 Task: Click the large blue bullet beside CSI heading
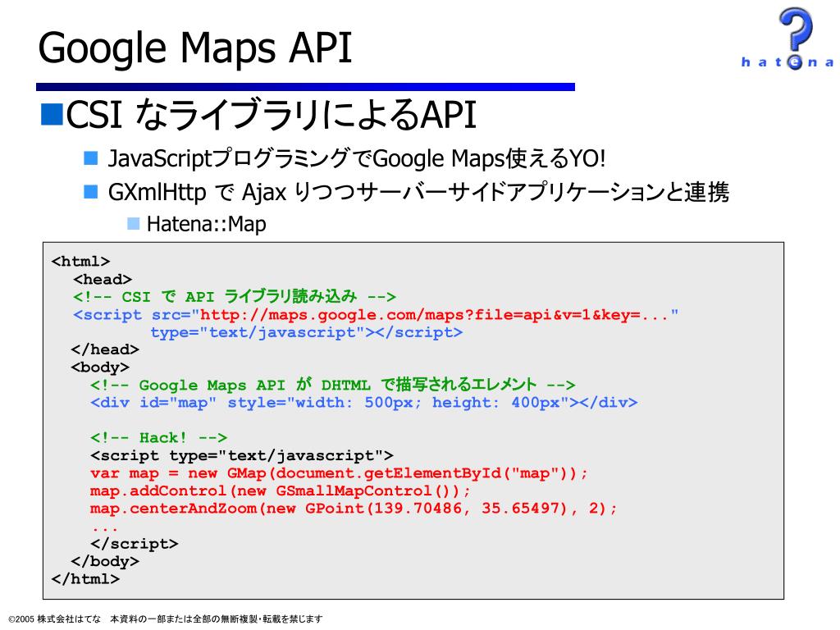coord(52,115)
